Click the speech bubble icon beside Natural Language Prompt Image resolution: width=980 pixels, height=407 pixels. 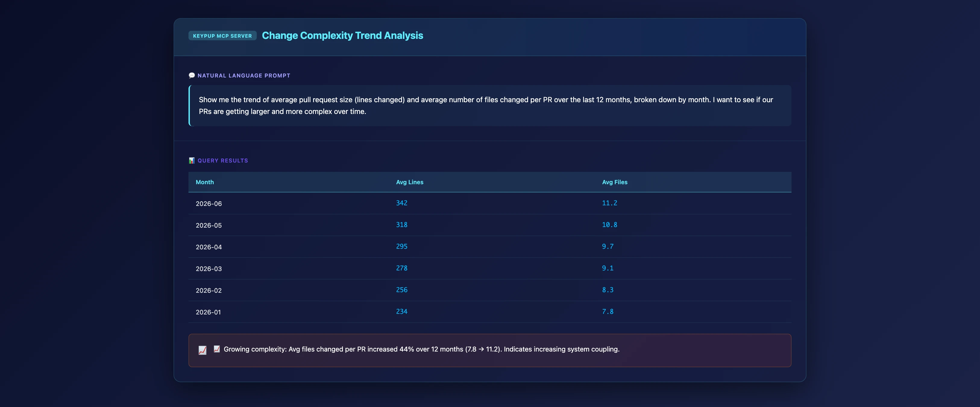tap(192, 75)
